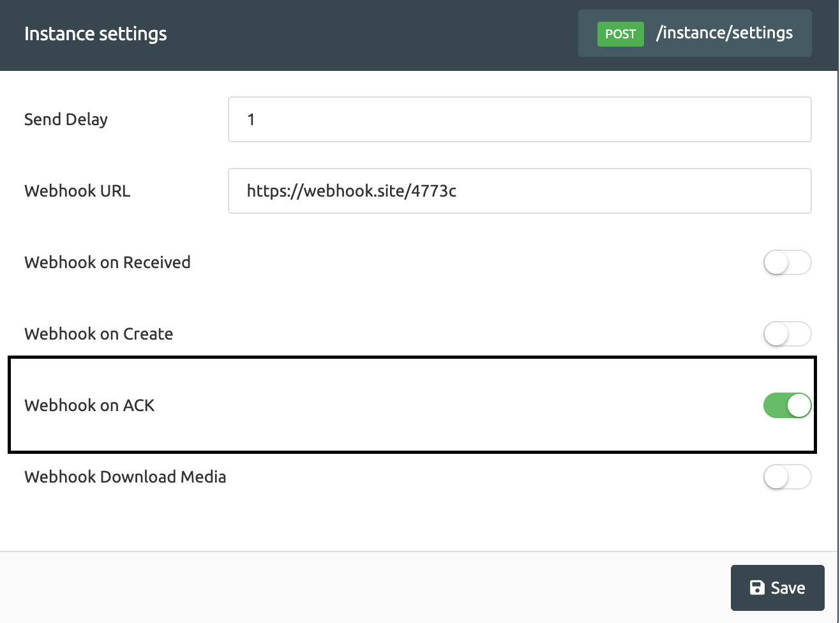Enable the Webhook Download Media toggle
This screenshot has height=623, width=840.
[x=787, y=477]
